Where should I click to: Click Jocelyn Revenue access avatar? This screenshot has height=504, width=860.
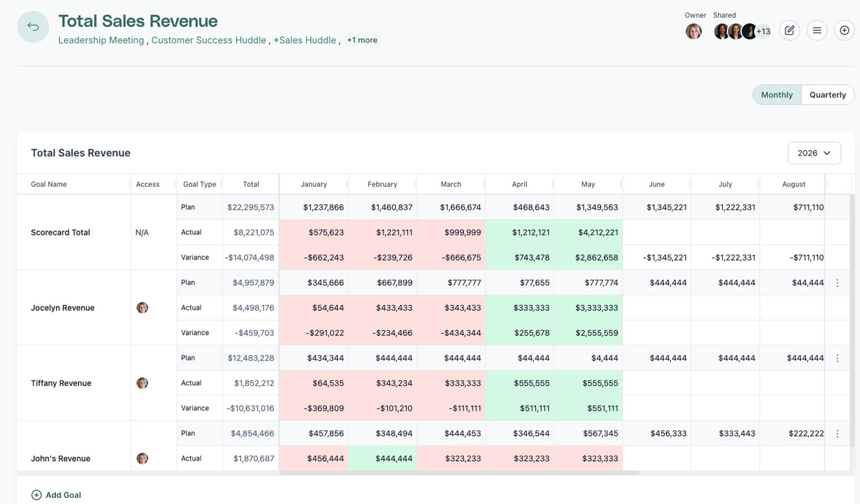[142, 308]
